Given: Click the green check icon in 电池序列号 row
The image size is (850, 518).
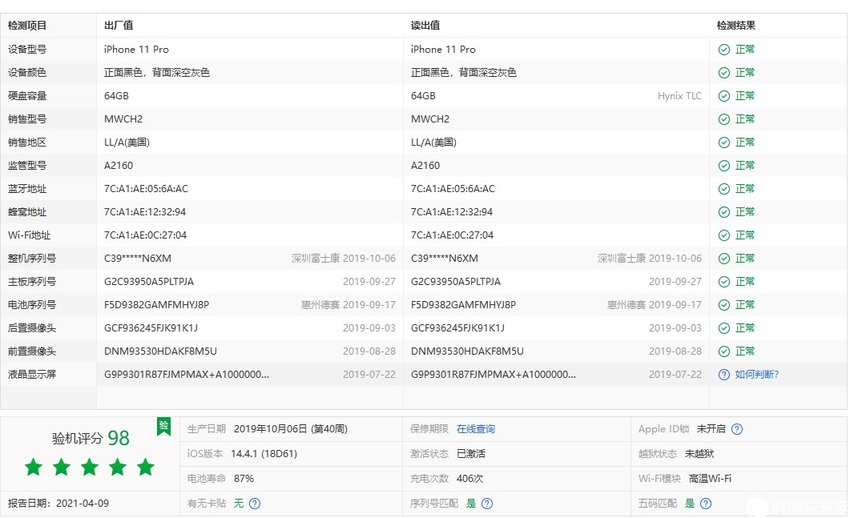Looking at the screenshot, I should click(x=724, y=305).
